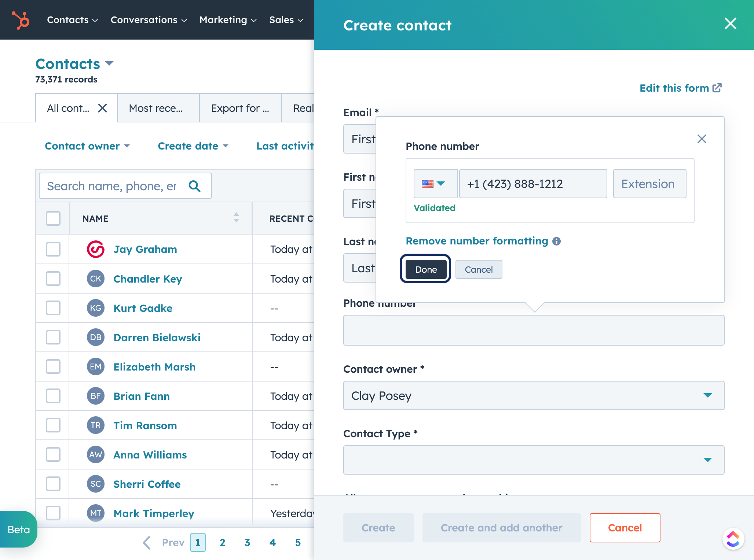The height and width of the screenshot is (560, 754).
Task: Click the AW avatar for Anna Williams
Action: click(96, 454)
